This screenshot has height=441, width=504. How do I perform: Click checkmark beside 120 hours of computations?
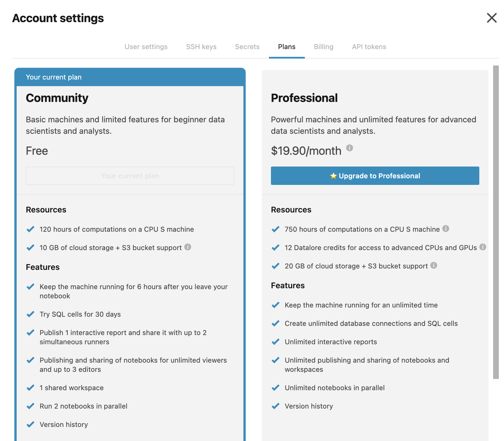click(x=30, y=229)
